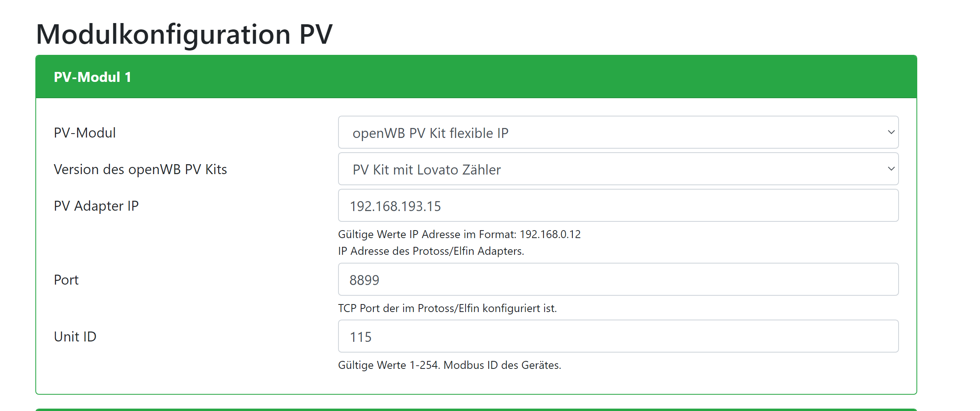Click the Port label
980x411 pixels.
(x=66, y=280)
